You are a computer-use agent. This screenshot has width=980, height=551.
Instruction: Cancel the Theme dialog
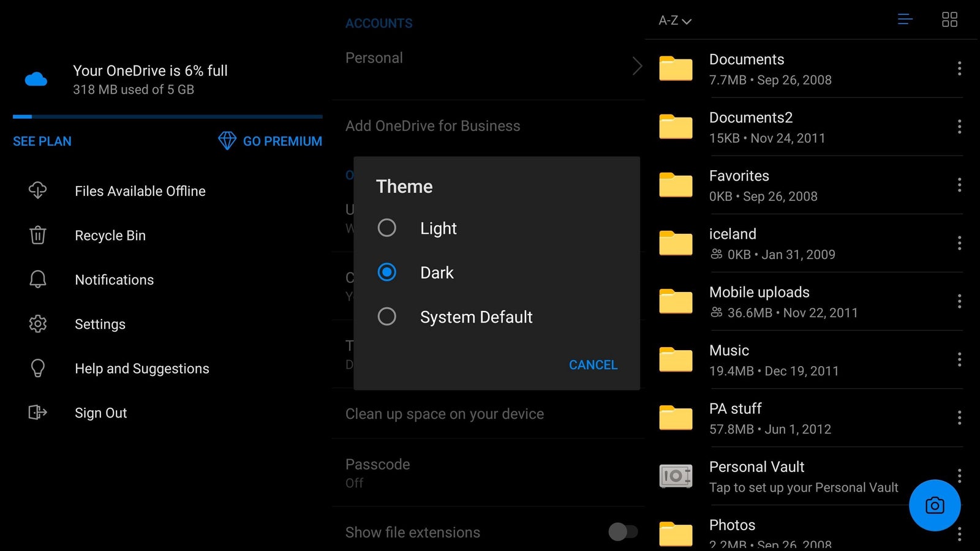(x=593, y=365)
